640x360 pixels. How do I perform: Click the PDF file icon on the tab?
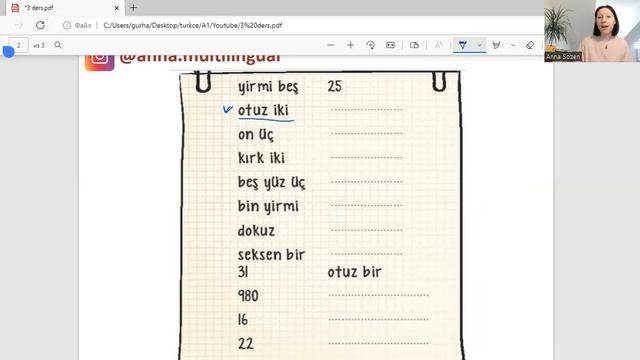coord(15,8)
